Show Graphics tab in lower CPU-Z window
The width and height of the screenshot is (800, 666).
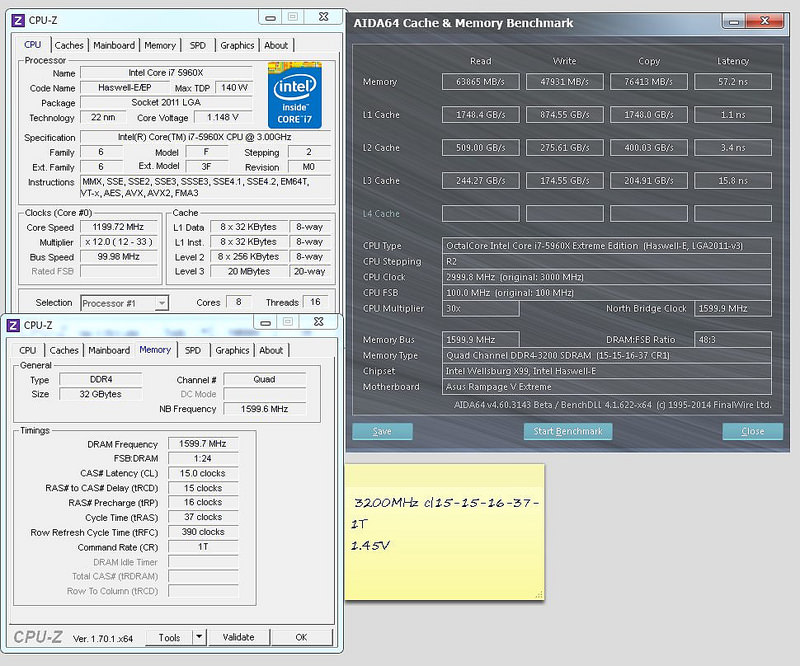[x=232, y=351]
